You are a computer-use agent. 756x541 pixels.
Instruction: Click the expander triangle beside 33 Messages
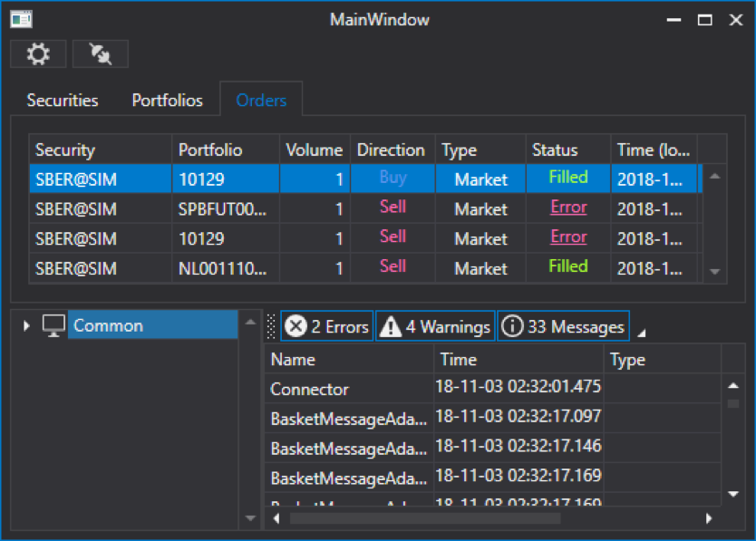point(641,333)
